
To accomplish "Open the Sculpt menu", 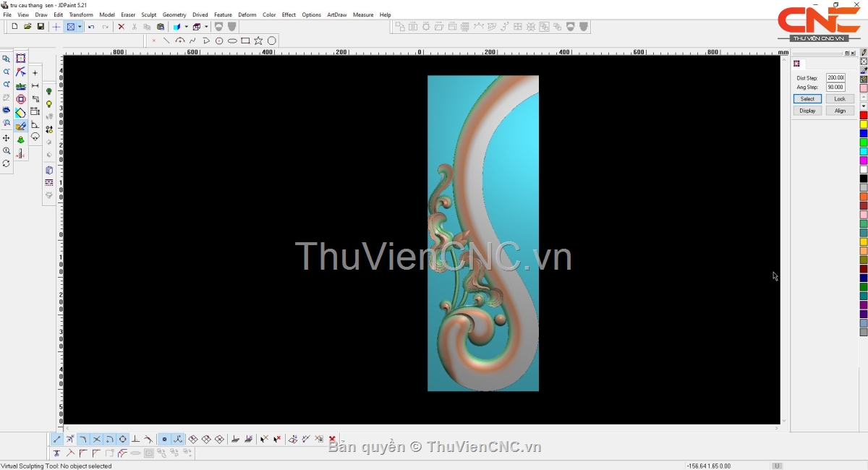I will [149, 14].
